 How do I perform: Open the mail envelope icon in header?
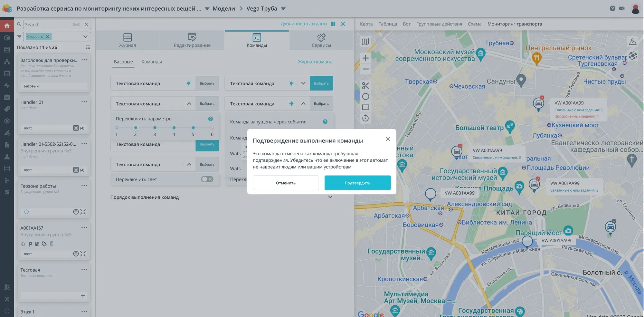click(x=621, y=8)
